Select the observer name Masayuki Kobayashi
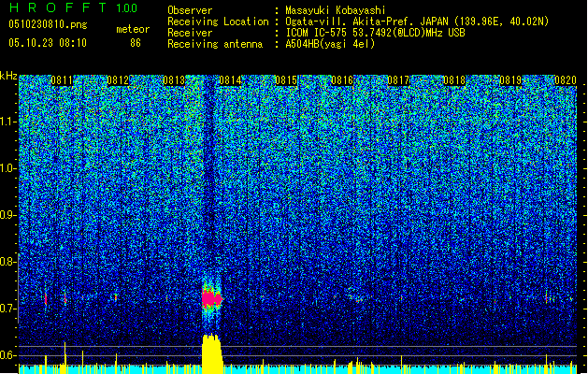Viewport: 588px width, 374px height. click(x=336, y=10)
